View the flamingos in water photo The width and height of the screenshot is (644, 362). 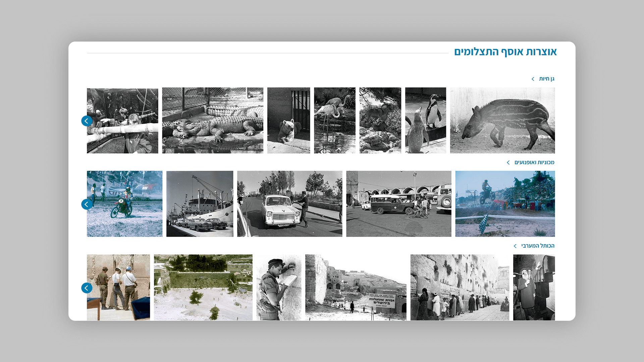coord(334,120)
